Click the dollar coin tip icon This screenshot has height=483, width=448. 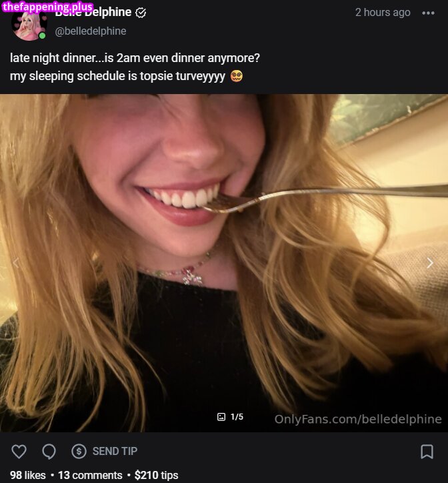(79, 452)
